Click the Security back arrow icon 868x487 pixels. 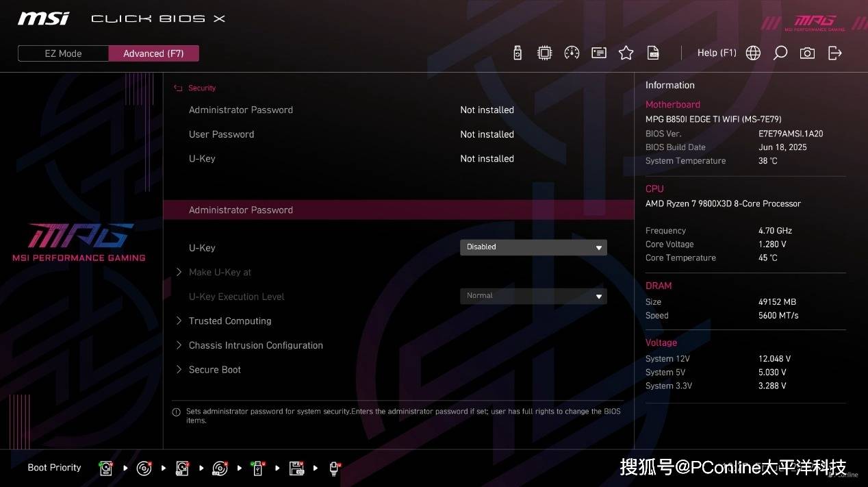tap(178, 88)
